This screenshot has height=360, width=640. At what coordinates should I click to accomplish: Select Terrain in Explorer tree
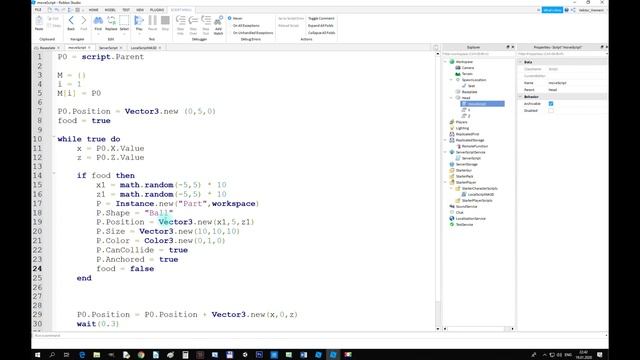[467, 74]
